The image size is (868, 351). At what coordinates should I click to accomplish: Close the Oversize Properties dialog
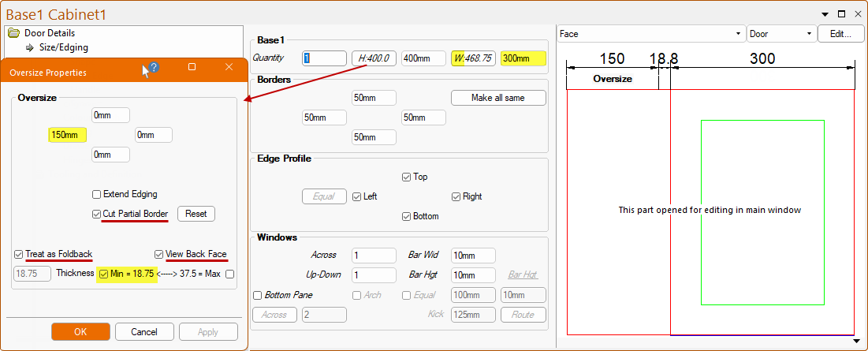click(229, 66)
